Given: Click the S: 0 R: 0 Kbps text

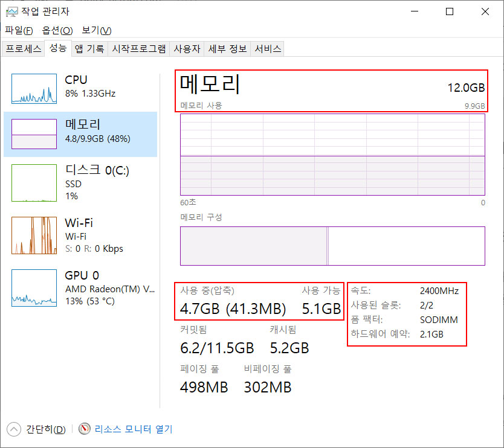Looking at the screenshot, I should (x=94, y=249).
